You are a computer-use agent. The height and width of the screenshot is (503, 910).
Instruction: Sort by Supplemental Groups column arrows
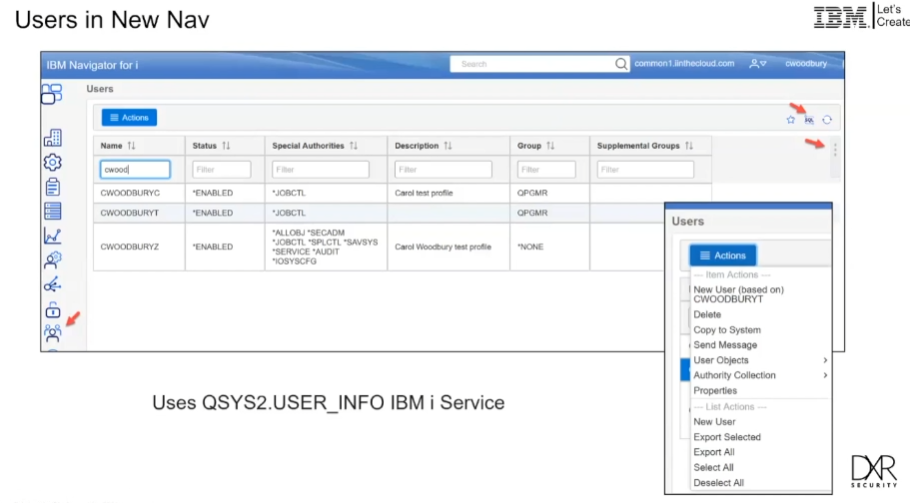pos(689,146)
